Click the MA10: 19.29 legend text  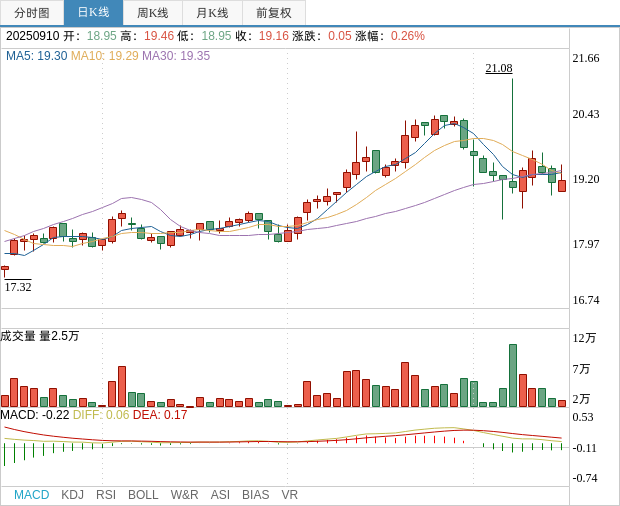pyautogui.click(x=105, y=56)
